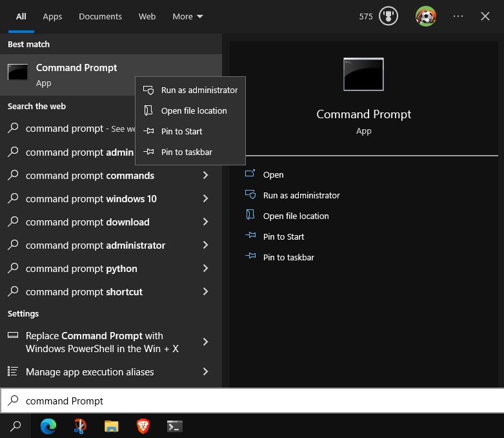Open Manage app execution aliases setting
The height and width of the screenshot is (438, 504).
(x=111, y=371)
